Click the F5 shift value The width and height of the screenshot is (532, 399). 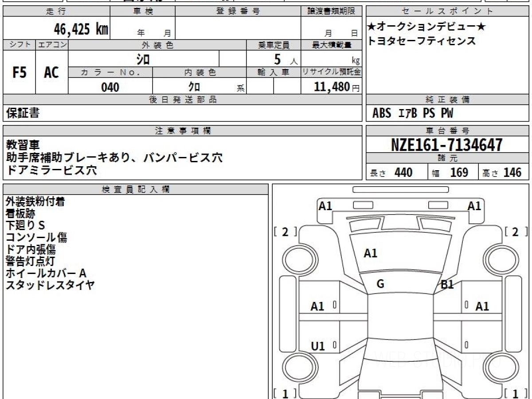pos(20,72)
